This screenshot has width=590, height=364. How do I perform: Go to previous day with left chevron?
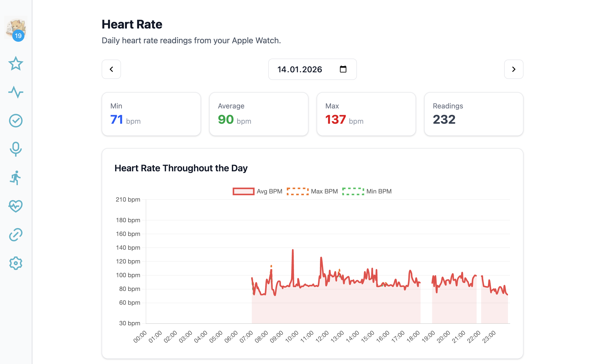tap(111, 69)
